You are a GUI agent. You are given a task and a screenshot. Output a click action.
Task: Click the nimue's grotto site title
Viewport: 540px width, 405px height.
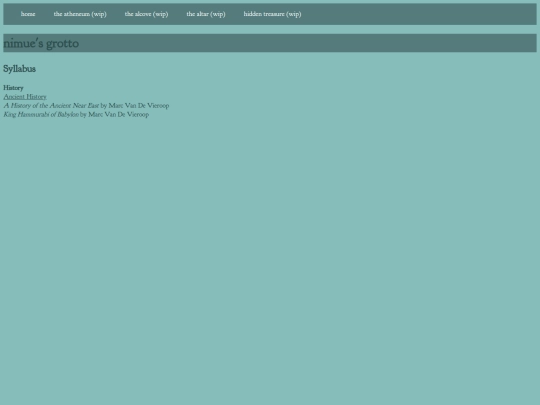point(41,43)
